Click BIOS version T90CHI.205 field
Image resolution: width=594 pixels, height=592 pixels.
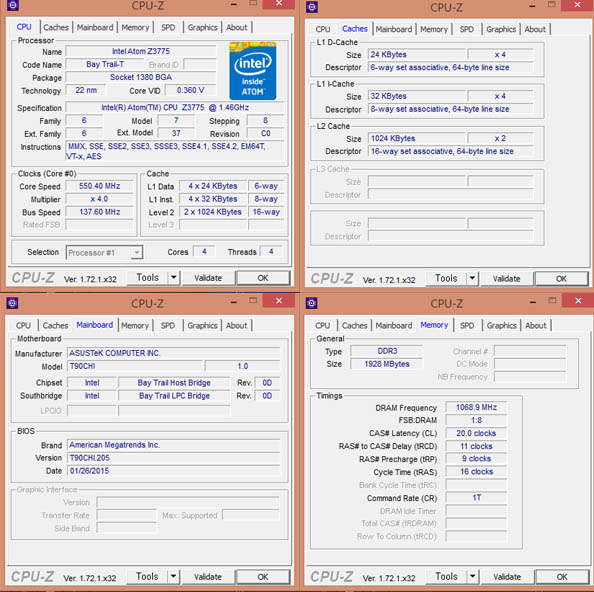tap(174, 458)
